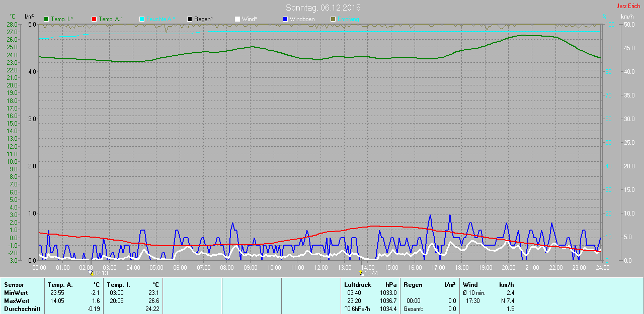Click the date title Sonntag, 06.12.2015

pos(323,8)
